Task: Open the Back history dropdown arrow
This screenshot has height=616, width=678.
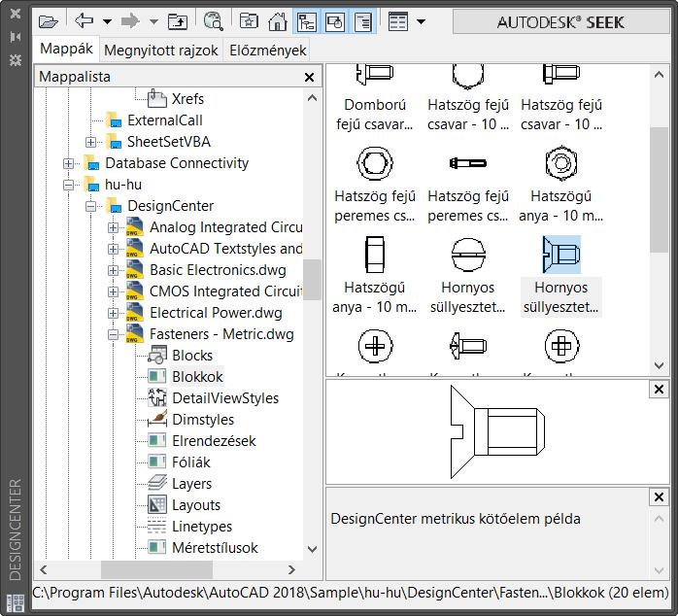Action: click(x=107, y=21)
